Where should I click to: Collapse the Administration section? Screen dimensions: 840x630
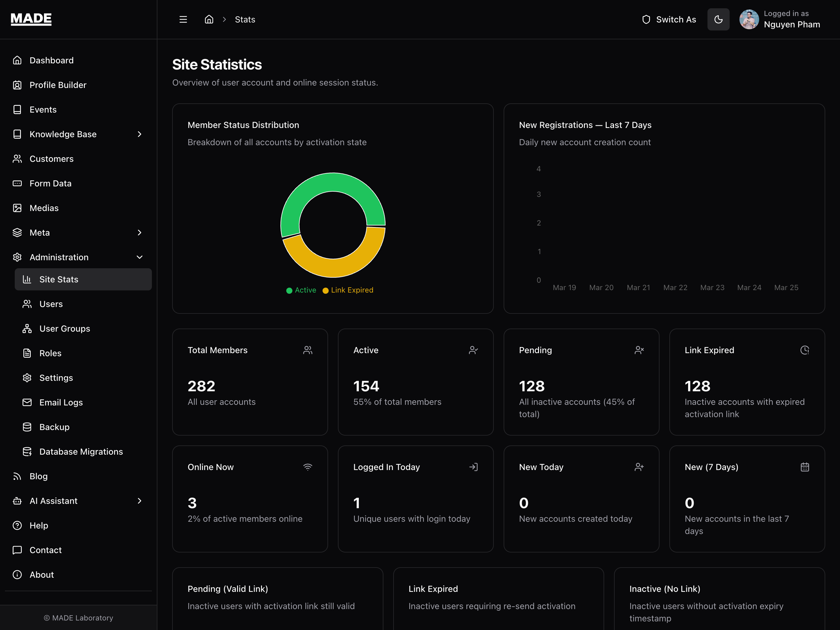139,257
